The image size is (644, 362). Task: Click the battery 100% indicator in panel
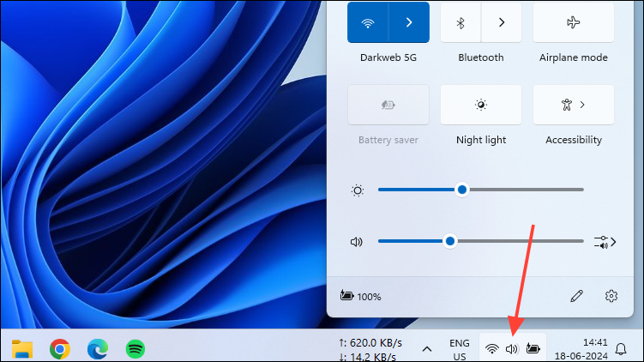[361, 296]
